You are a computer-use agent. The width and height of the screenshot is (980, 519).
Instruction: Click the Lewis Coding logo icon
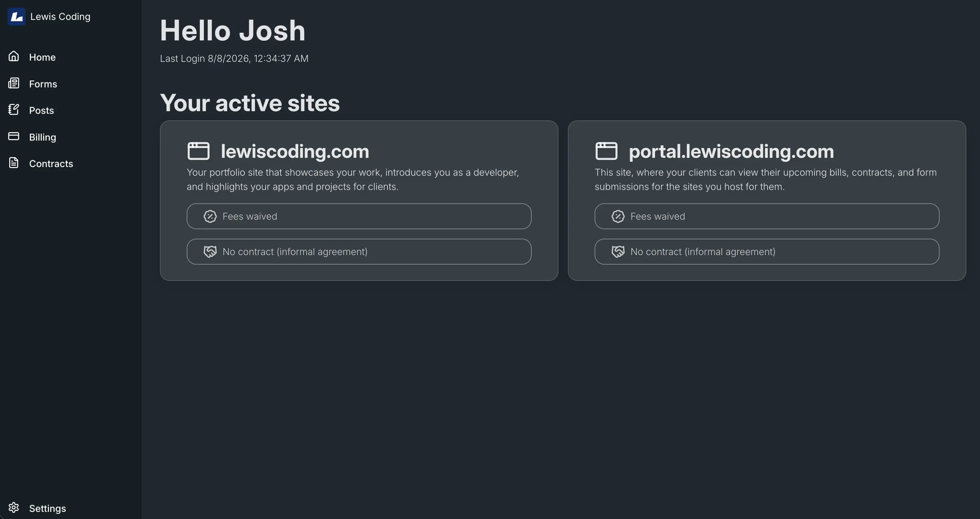(x=16, y=17)
